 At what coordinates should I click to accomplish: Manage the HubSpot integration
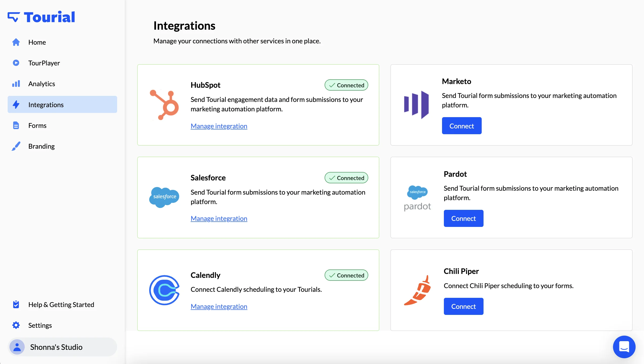[219, 126]
